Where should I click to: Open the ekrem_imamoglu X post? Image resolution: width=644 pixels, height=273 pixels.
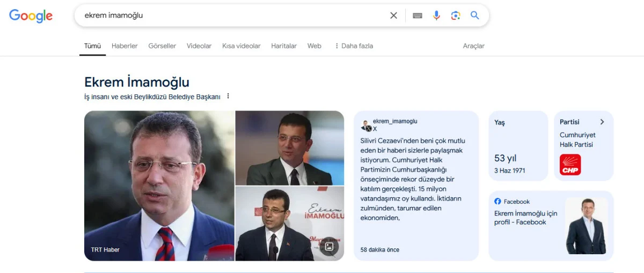click(x=416, y=186)
